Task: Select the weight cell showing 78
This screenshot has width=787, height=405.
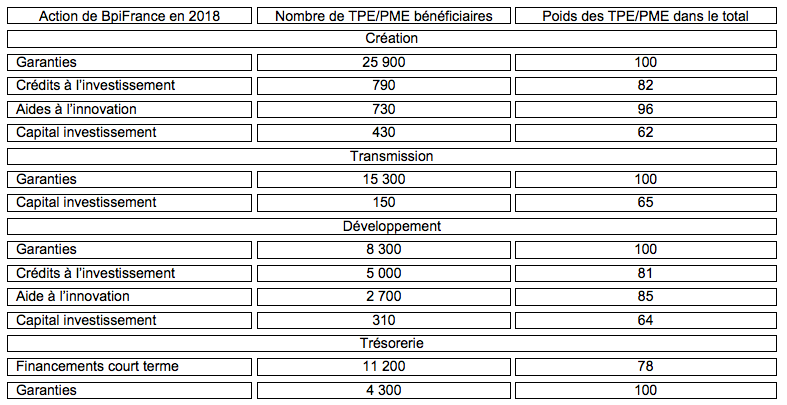Action: click(645, 367)
